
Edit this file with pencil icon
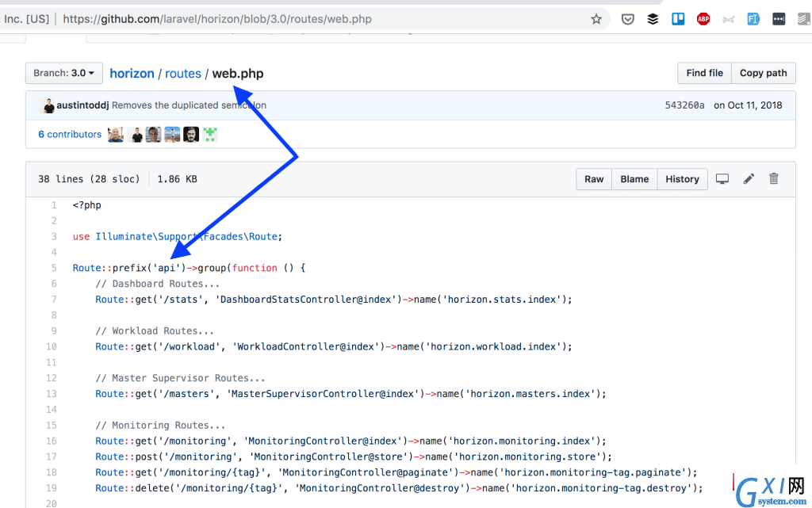coord(749,179)
